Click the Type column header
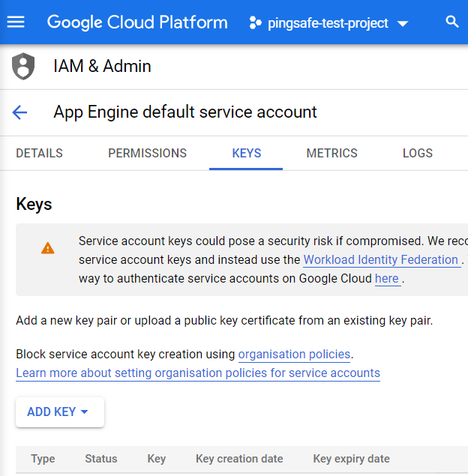This screenshot has height=476, width=468. tap(43, 459)
